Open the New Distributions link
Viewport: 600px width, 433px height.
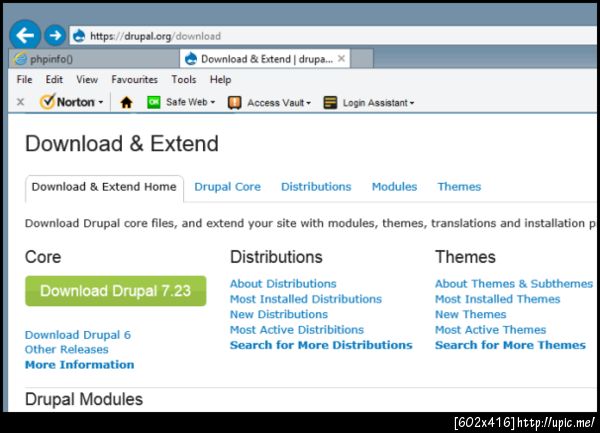pyautogui.click(x=279, y=314)
